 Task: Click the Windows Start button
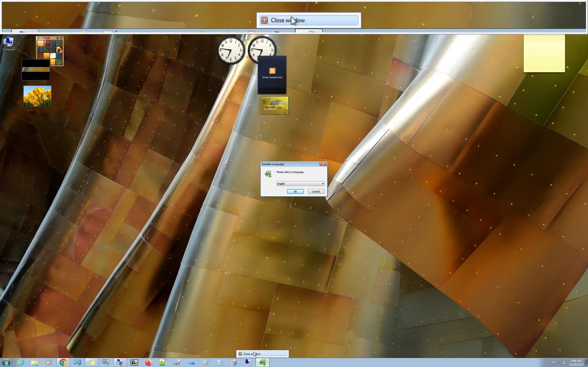(x=6, y=363)
